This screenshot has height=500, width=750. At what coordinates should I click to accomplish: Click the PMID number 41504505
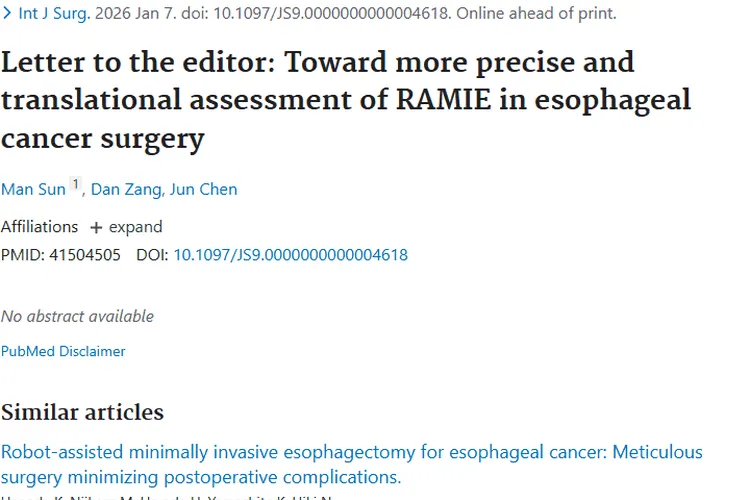(x=85, y=255)
